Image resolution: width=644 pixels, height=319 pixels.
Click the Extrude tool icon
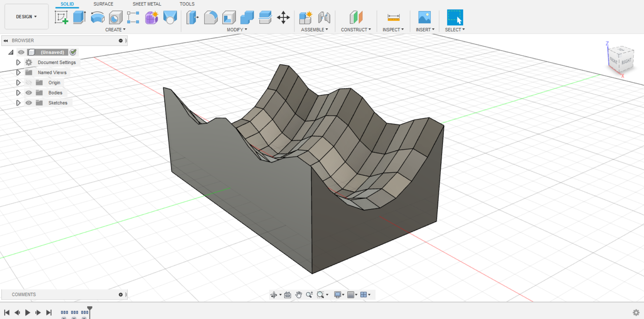[x=79, y=17]
